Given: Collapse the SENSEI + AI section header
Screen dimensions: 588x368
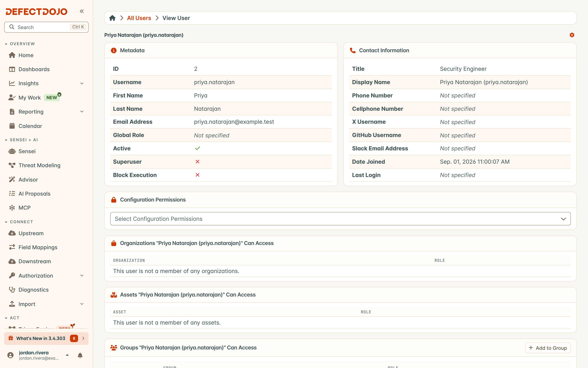Looking at the screenshot, I should 21,140.
